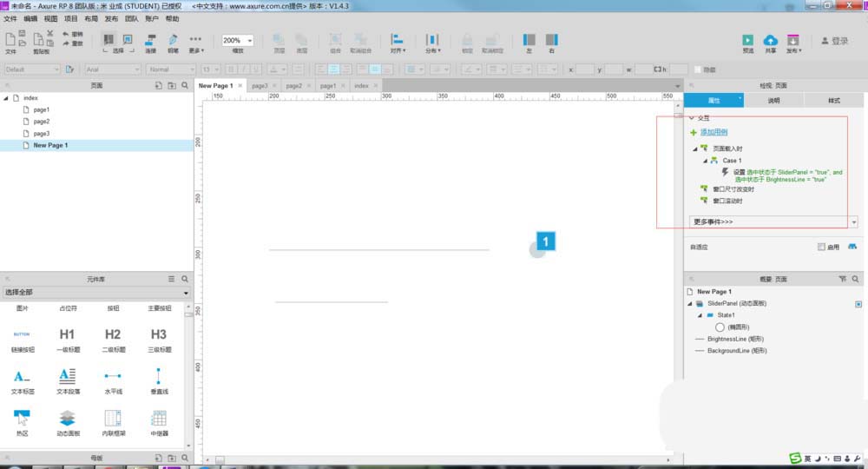
Task: Click search icon in pages panel
Action: coord(185,86)
